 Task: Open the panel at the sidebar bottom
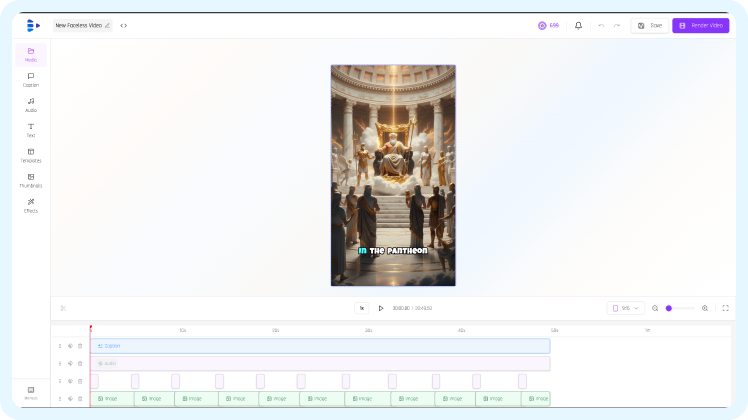(x=31, y=392)
